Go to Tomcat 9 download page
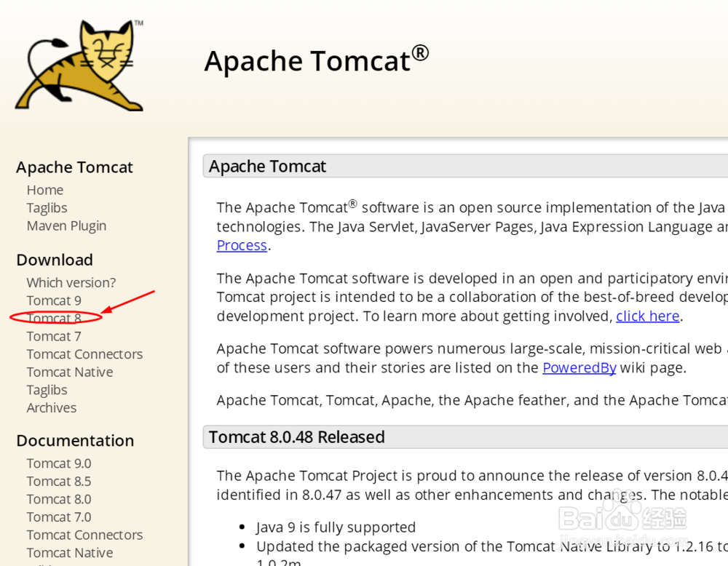728x566 pixels. pos(54,300)
